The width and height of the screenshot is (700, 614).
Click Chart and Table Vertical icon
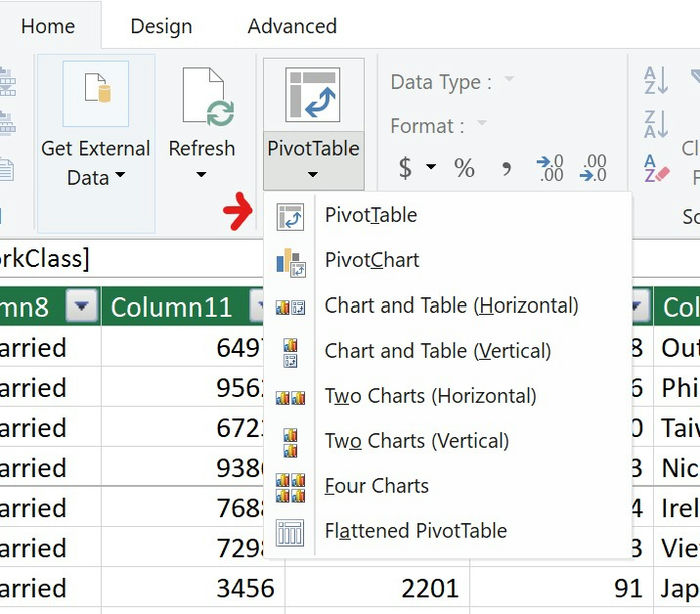(x=290, y=352)
